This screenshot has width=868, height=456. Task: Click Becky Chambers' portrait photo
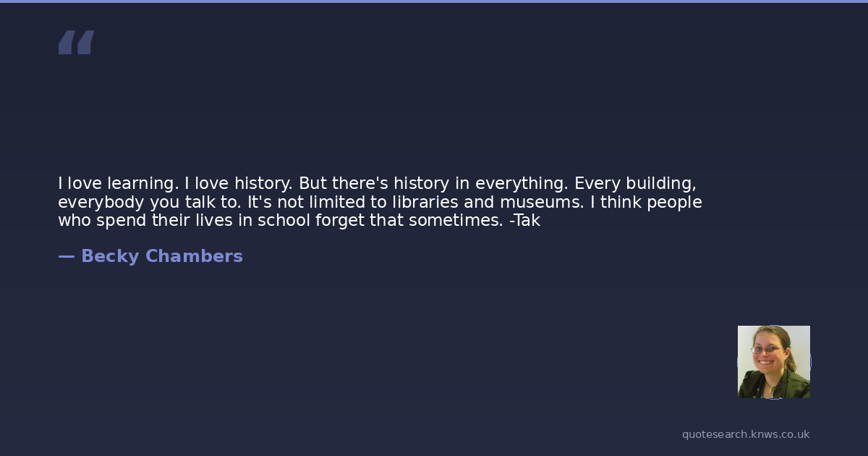pos(773,362)
